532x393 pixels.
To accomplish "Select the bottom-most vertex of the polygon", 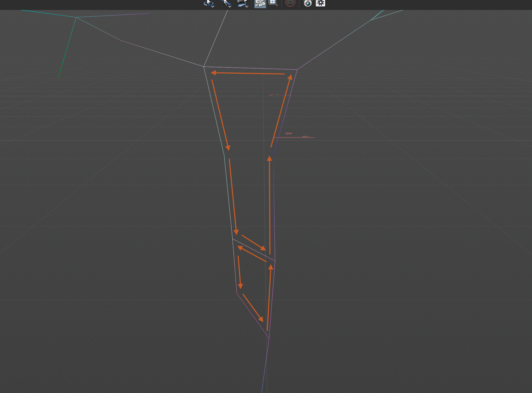I will pyautogui.click(x=269, y=338).
